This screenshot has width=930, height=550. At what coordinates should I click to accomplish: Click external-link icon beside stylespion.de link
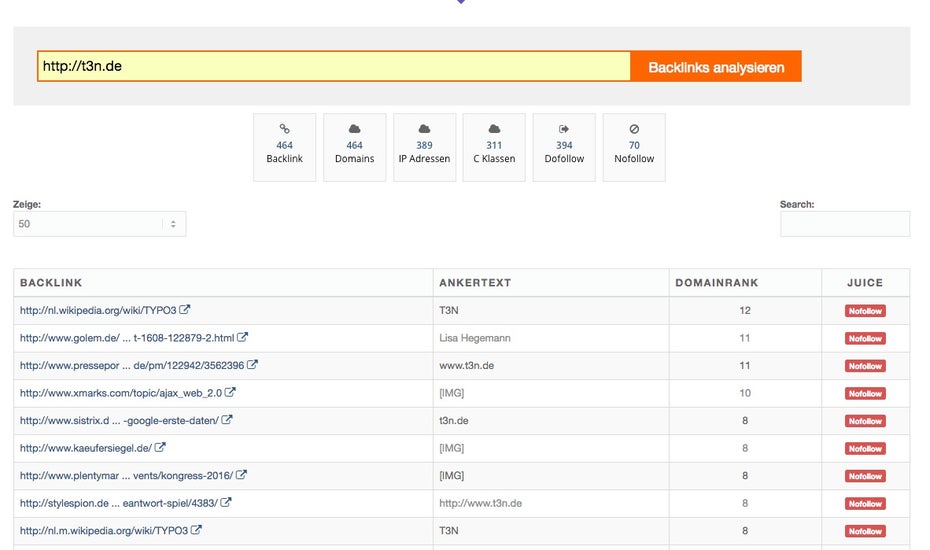(225, 503)
